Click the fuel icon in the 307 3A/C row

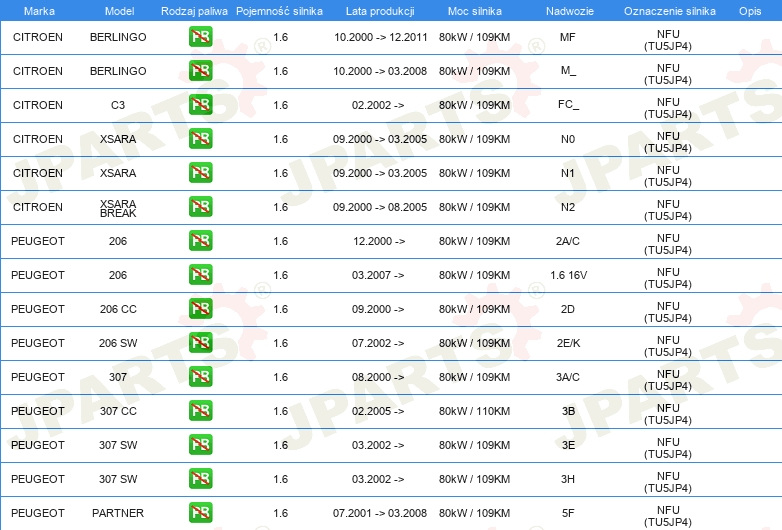click(x=200, y=376)
